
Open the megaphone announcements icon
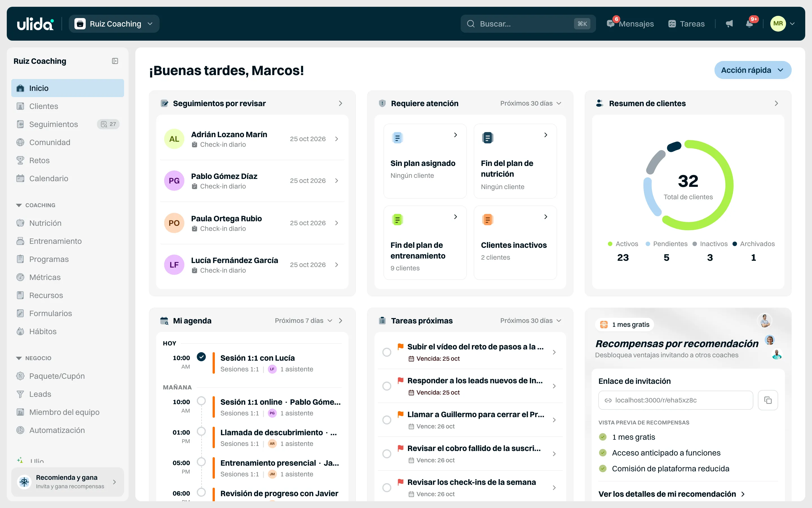coord(729,24)
